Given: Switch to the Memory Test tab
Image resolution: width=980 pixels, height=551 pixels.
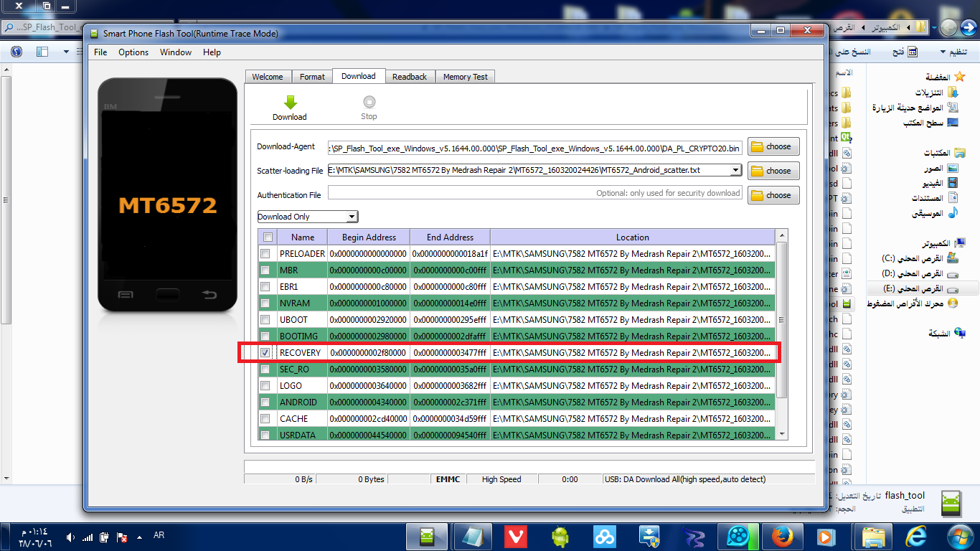Looking at the screenshot, I should [x=466, y=77].
